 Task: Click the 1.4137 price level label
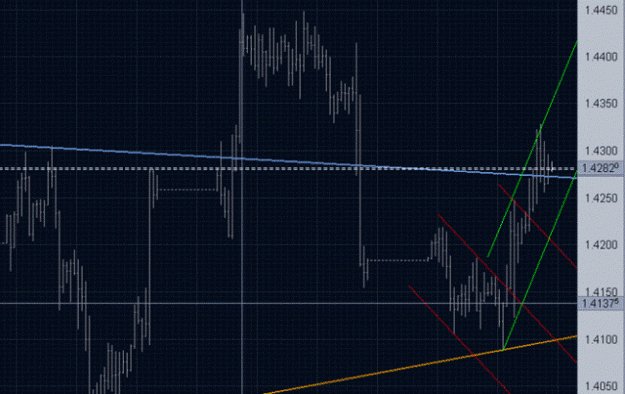(x=600, y=303)
